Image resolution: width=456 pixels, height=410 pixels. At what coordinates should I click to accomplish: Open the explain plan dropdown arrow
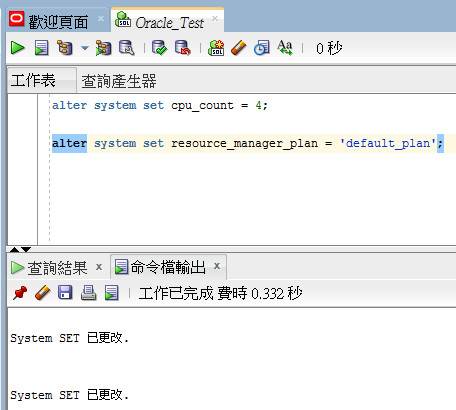(x=85, y=48)
